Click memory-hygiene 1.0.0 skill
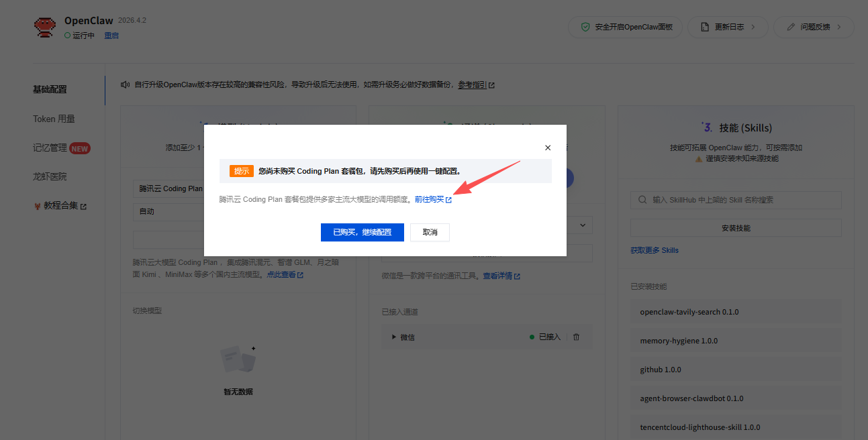Viewport: 868px width, 440px height. point(736,341)
